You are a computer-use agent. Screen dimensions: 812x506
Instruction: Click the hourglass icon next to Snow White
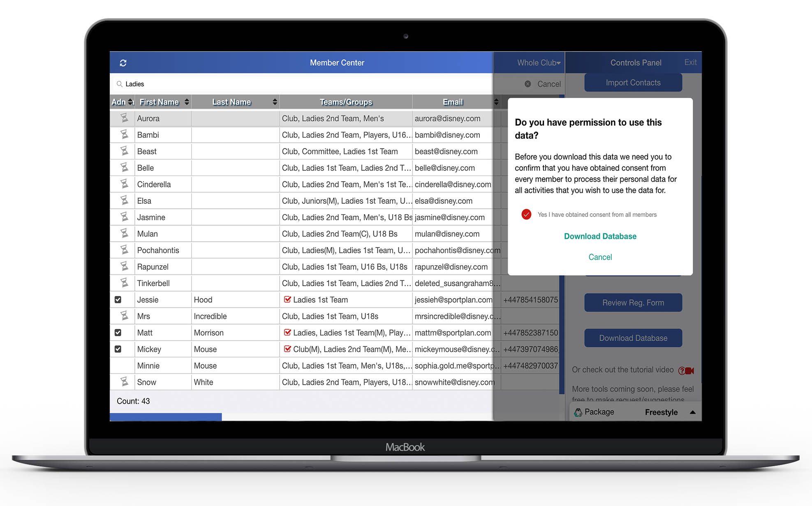(x=124, y=382)
